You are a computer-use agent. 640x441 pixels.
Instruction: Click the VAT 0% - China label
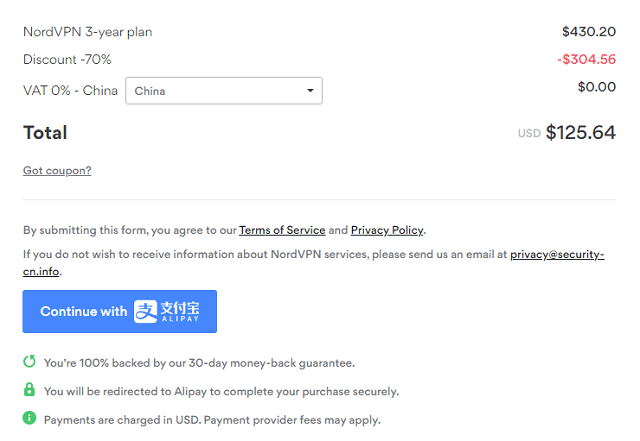tap(70, 91)
